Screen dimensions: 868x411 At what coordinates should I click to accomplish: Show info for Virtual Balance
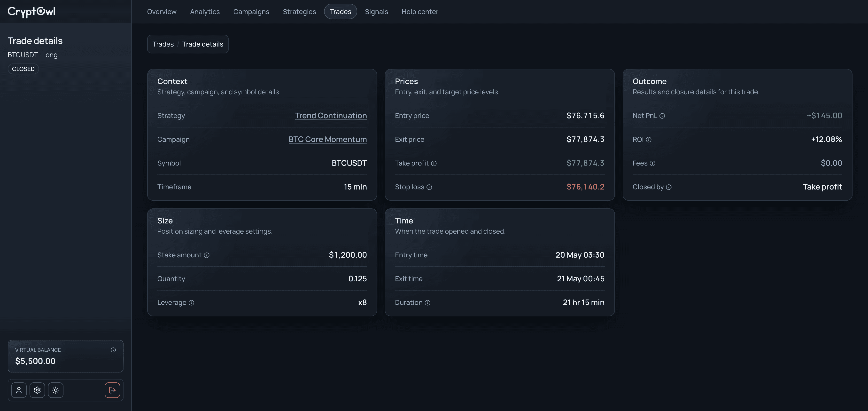coord(113,350)
